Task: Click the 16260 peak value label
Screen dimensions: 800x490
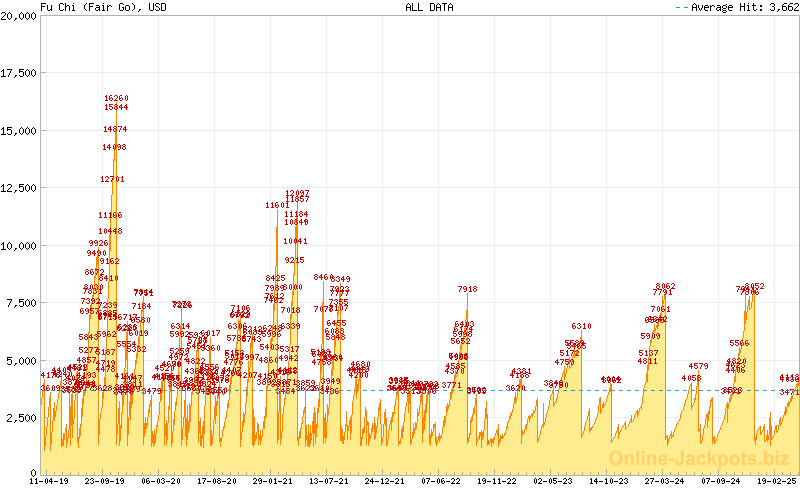Action: point(116,98)
